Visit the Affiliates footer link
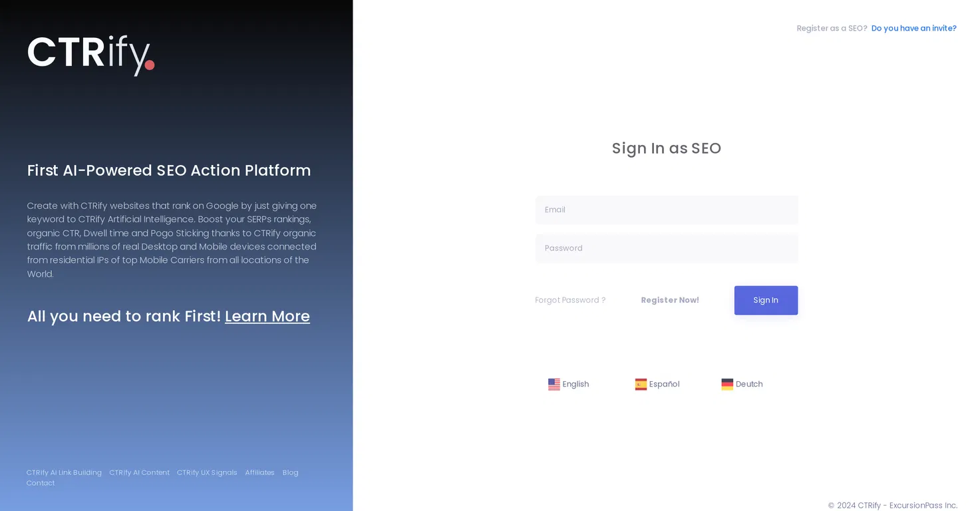Screen dimensions: 980x511 [259, 472]
